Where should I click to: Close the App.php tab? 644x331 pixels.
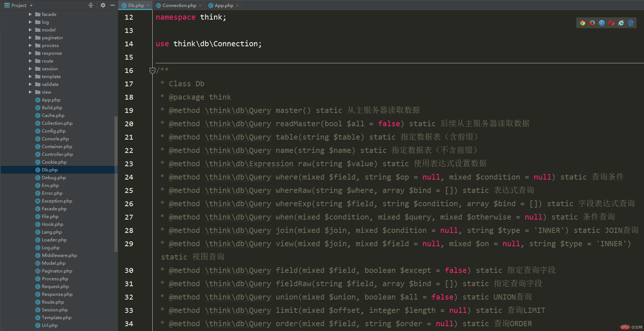coord(238,6)
